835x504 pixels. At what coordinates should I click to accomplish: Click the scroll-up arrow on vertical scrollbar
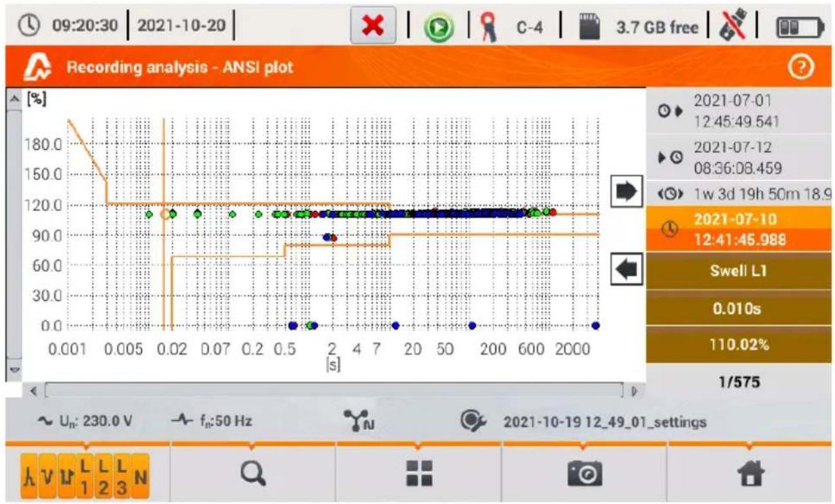pos(13,98)
